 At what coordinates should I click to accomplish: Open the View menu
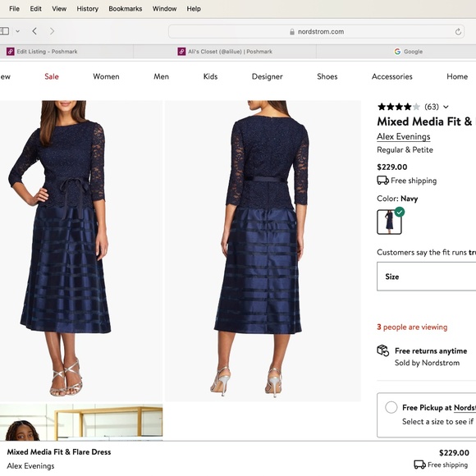pos(59,9)
